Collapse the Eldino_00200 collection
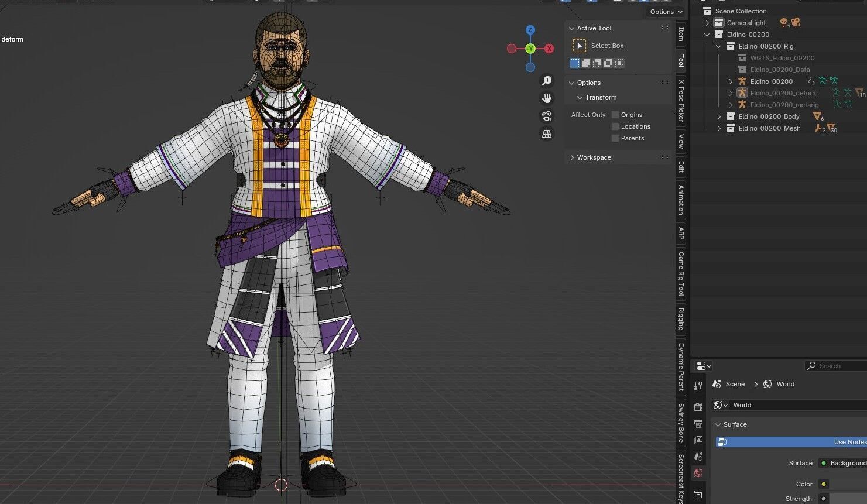 coord(707,35)
